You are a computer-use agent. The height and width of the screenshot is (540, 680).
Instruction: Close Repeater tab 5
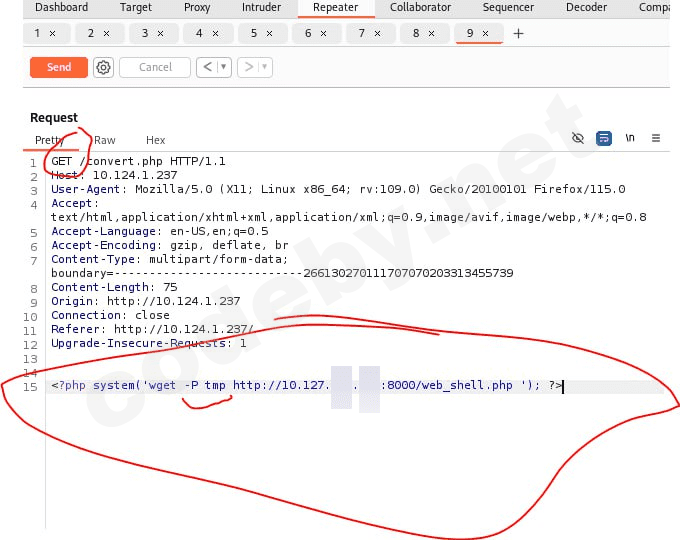[269, 33]
